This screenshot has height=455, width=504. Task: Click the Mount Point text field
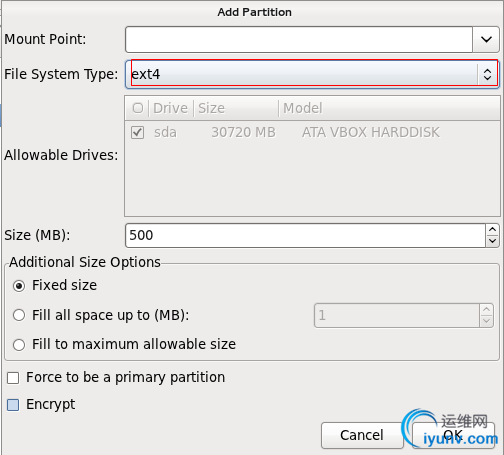pyautogui.click(x=299, y=39)
